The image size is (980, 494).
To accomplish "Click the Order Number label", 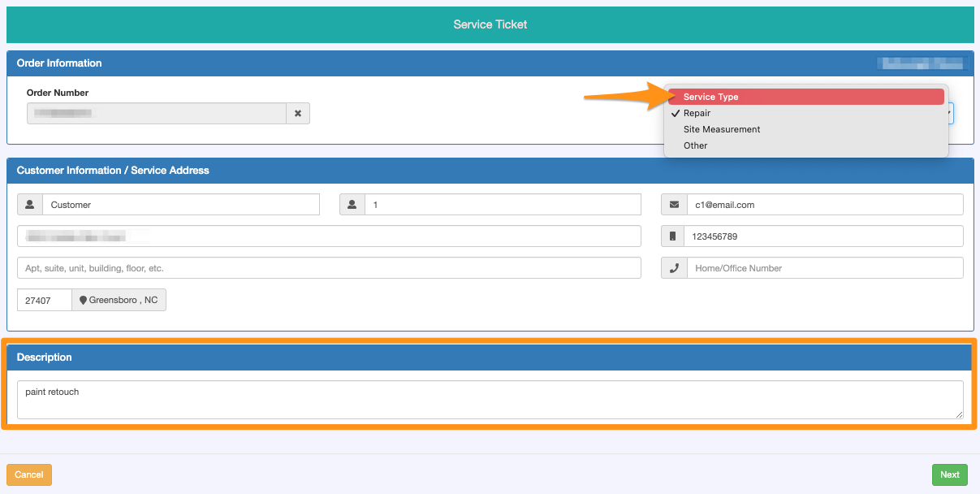I will (58, 93).
